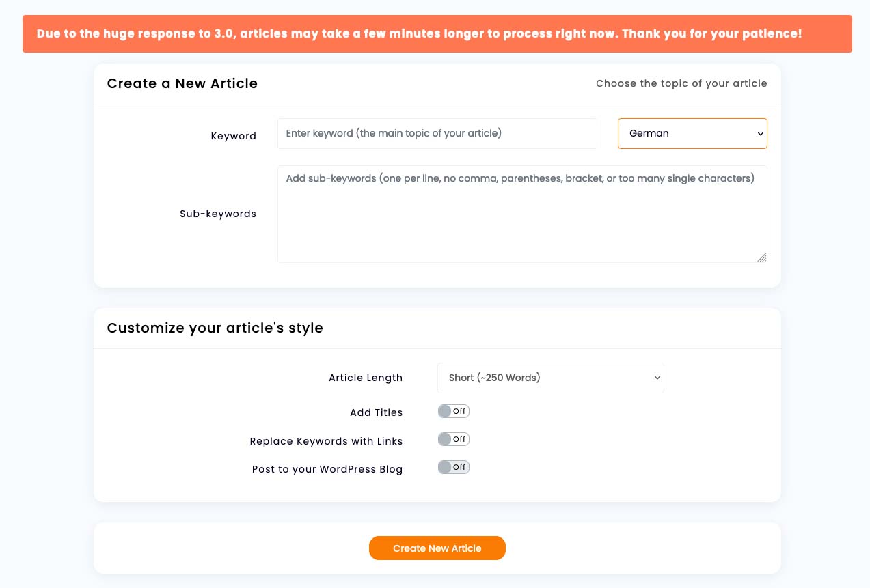This screenshot has width=870, height=588.
Task: Click the Off pill beside Add Titles
Action: pyautogui.click(x=459, y=411)
